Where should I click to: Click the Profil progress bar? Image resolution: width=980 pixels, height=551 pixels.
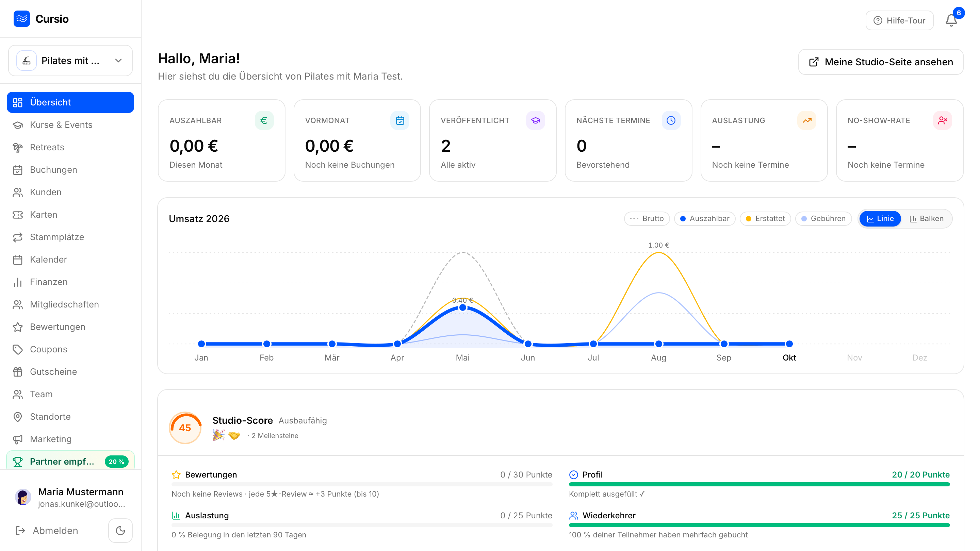pos(759,484)
